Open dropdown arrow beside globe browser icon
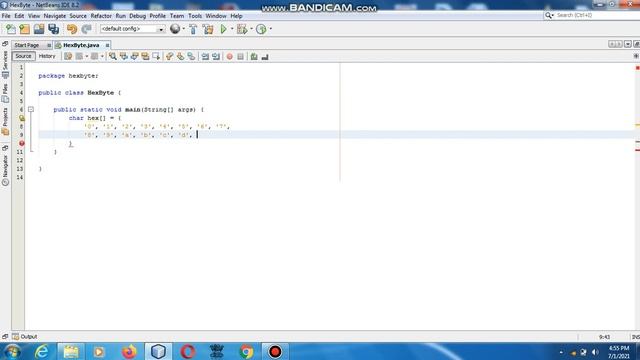This screenshot has width=640, height=360. tap(184, 29)
